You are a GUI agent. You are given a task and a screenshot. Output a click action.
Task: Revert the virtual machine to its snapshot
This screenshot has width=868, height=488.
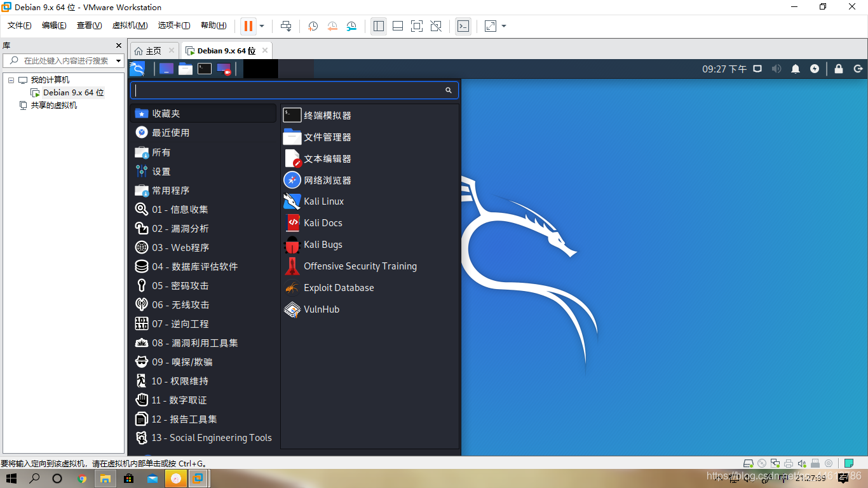332,26
